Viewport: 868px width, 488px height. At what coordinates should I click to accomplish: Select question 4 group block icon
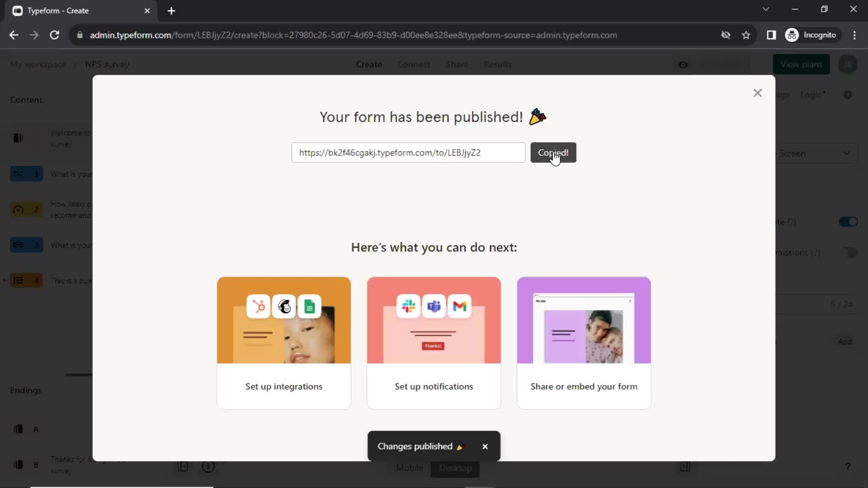26,281
